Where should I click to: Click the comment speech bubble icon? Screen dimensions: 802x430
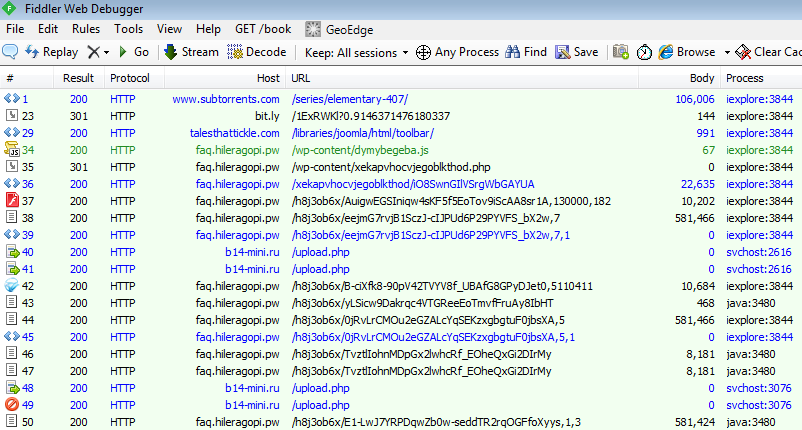pos(10,52)
